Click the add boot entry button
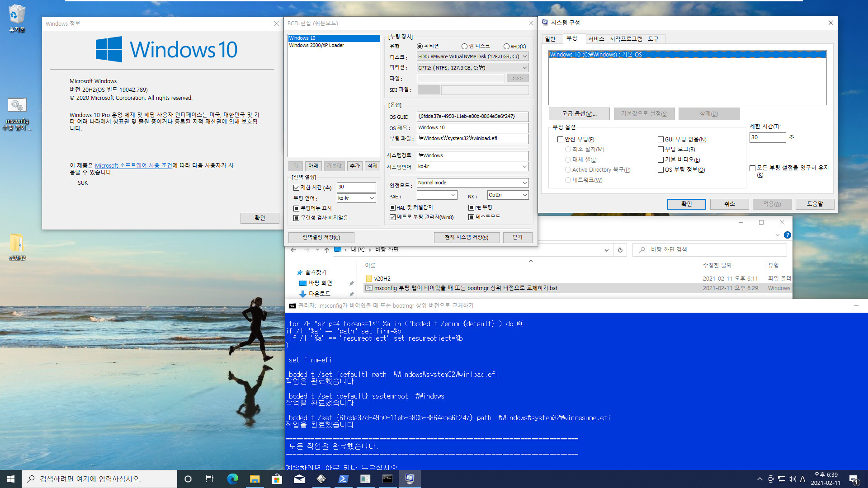Image resolution: width=868 pixels, height=488 pixels. point(355,166)
